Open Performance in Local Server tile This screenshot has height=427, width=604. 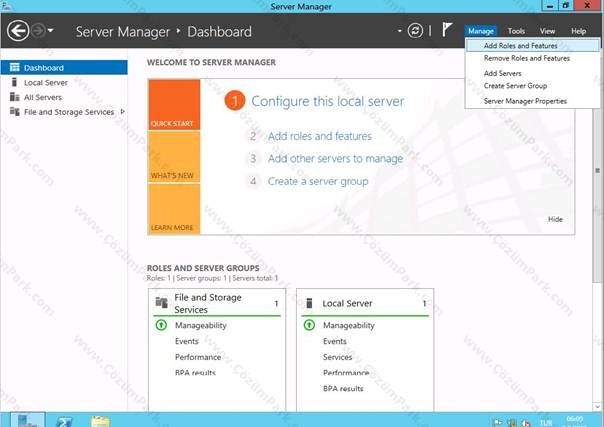(346, 372)
